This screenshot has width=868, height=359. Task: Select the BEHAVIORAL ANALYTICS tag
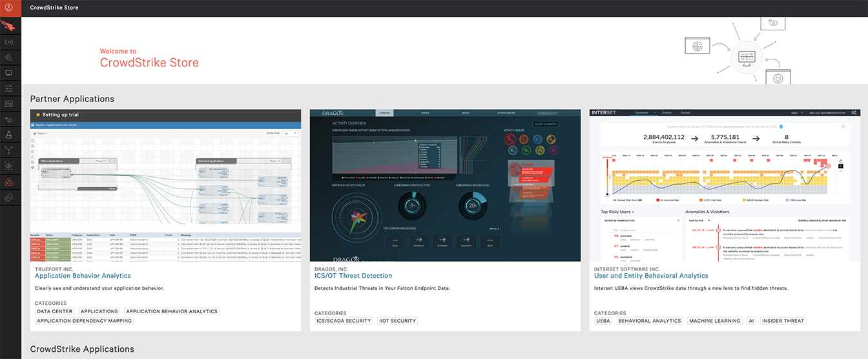(650, 321)
